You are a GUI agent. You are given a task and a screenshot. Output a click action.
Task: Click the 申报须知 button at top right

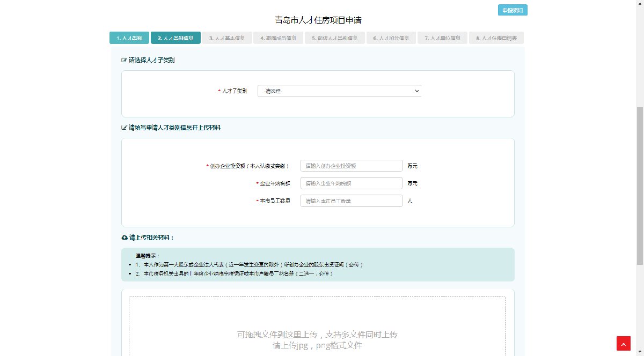513,10
